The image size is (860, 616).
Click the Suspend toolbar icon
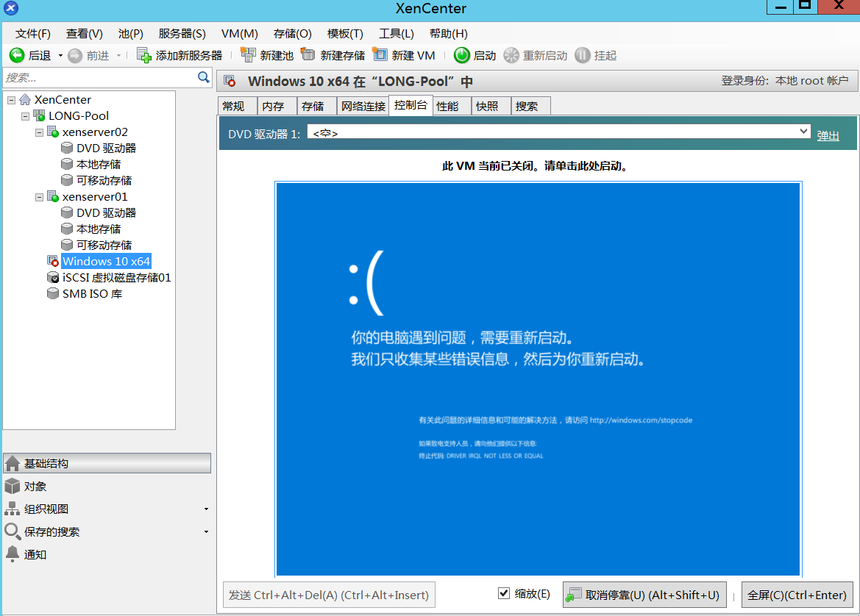583,55
